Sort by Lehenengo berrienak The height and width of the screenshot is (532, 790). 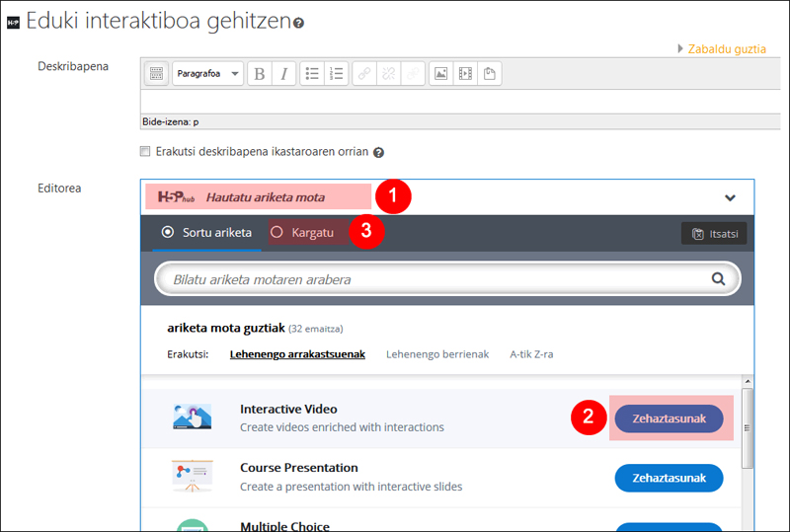tap(436, 354)
